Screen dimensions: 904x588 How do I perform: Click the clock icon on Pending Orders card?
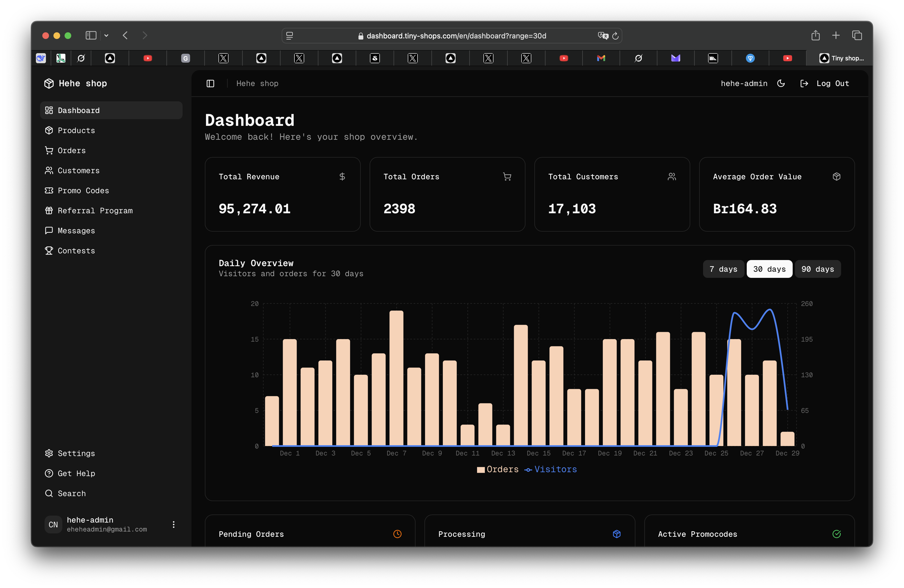tap(397, 534)
